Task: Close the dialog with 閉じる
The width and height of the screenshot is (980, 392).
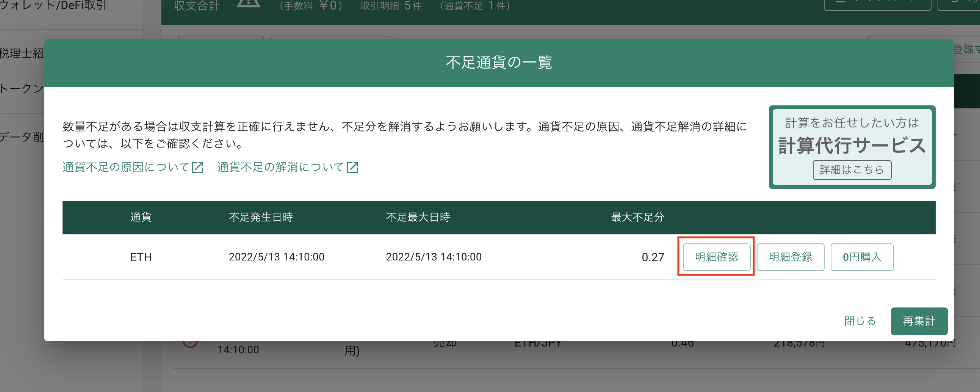Action: tap(860, 321)
